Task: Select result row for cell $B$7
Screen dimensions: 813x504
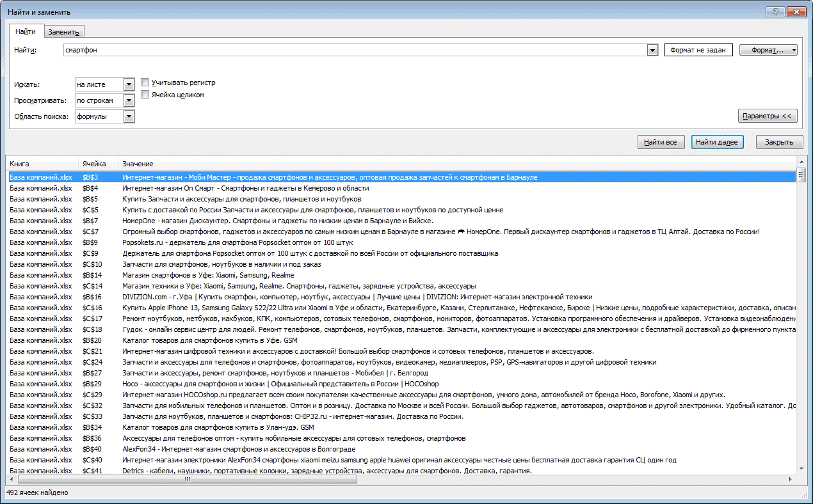Action: point(401,221)
